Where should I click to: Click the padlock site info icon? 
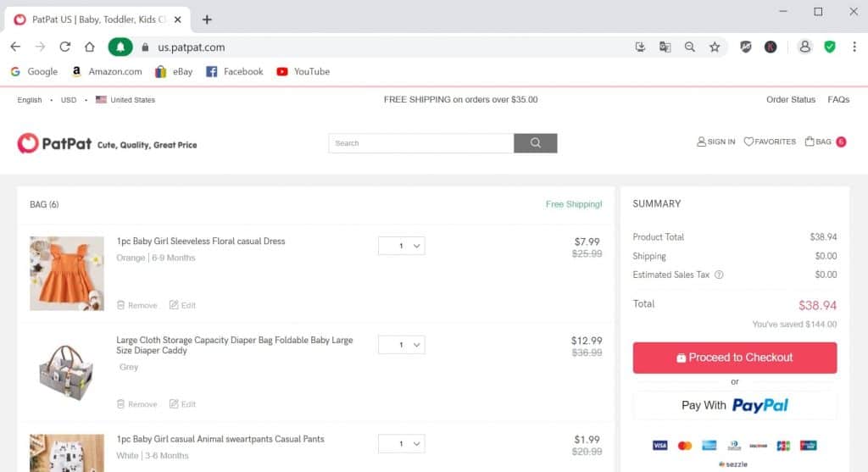(145, 47)
